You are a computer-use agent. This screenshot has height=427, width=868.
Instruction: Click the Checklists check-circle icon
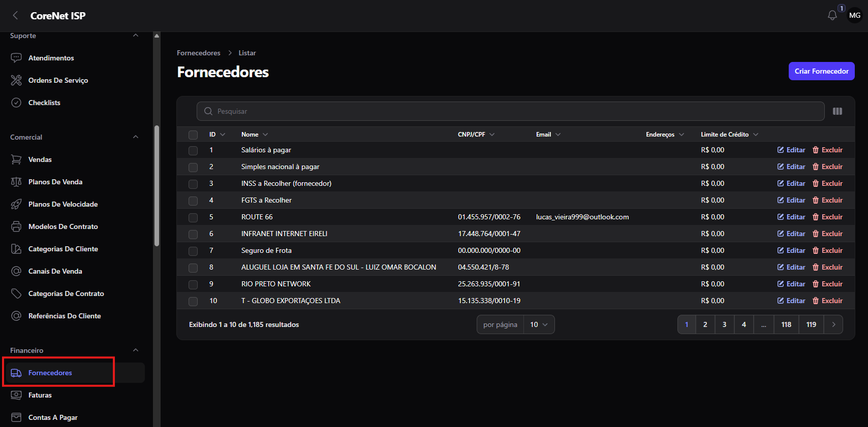click(16, 103)
